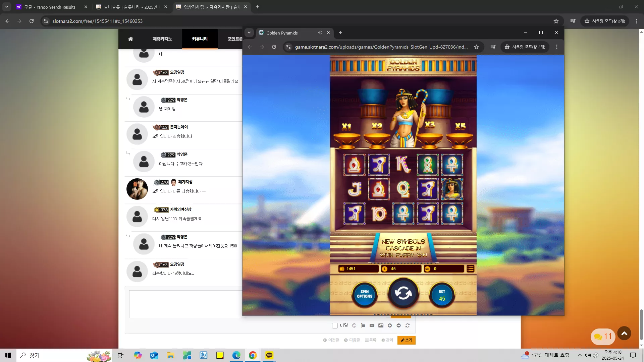Open the Spin Options button

[365, 294]
